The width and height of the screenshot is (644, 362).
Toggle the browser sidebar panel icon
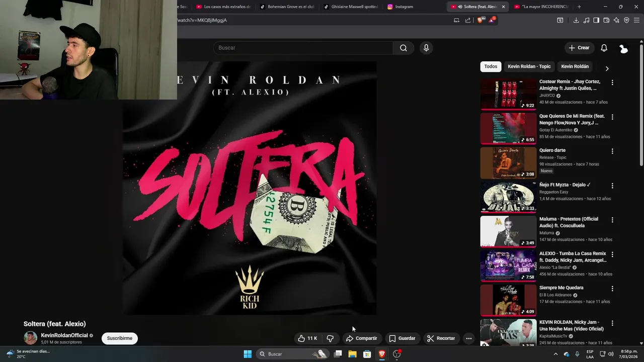coord(596,20)
